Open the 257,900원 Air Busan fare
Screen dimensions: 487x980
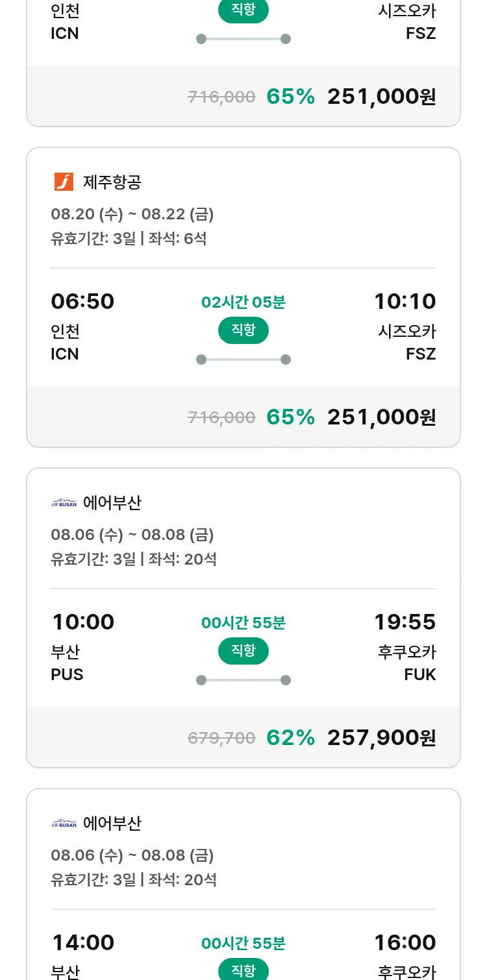point(381,737)
